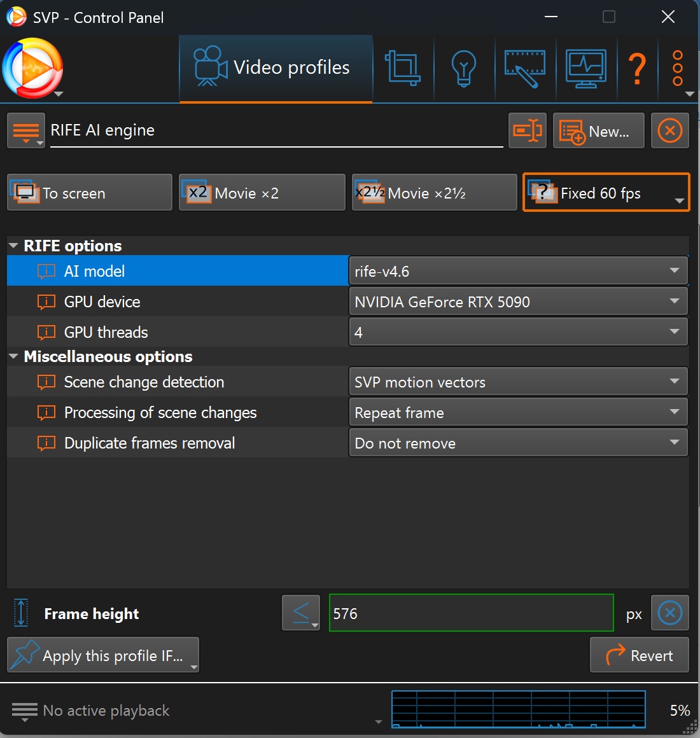The width and height of the screenshot is (700, 738).
Task: Collapse the Miscellaneous options section
Action: (x=13, y=357)
